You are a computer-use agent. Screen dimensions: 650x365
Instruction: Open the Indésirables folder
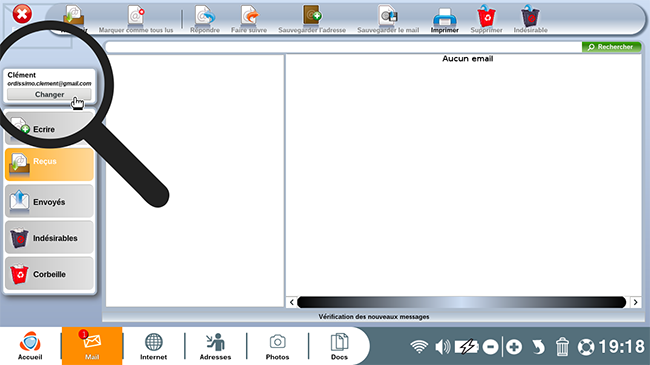click(49, 238)
